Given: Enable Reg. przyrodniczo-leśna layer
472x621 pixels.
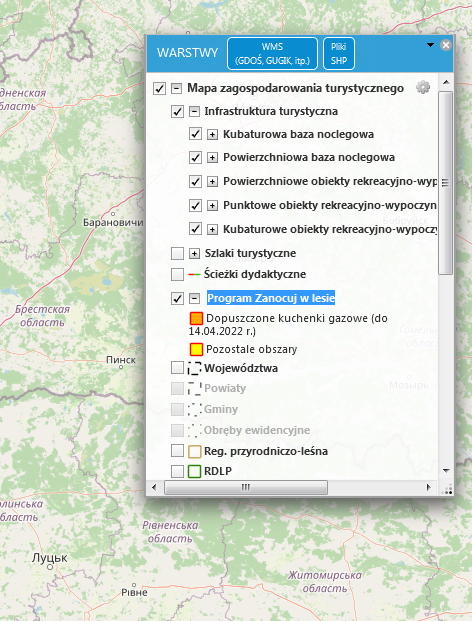Looking at the screenshot, I should coord(177,451).
